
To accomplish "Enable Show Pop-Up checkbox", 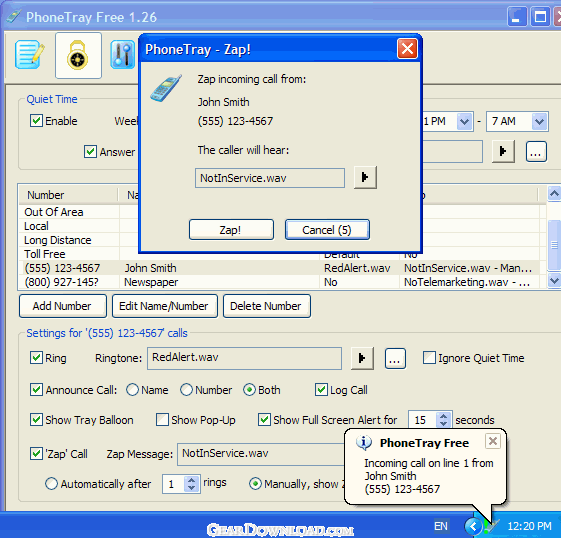I will (162, 420).
